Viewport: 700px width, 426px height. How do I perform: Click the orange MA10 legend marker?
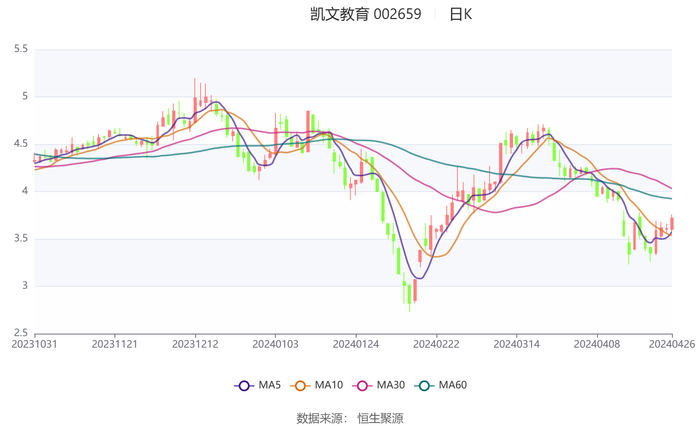(x=301, y=385)
